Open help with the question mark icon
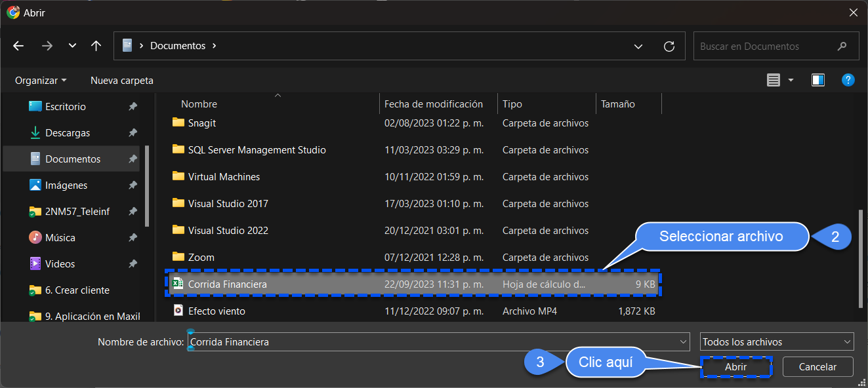Image resolution: width=868 pixels, height=388 pixels. 848,80
